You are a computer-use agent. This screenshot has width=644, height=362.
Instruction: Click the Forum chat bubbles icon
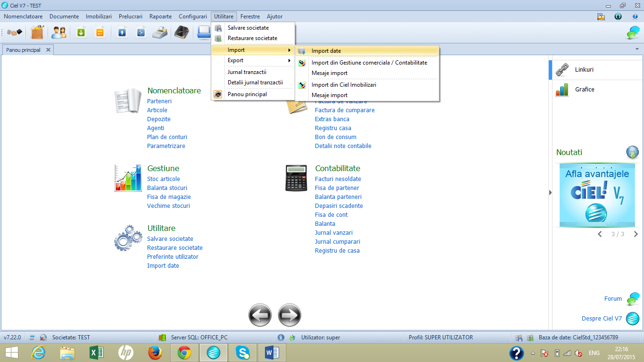pyautogui.click(x=633, y=299)
